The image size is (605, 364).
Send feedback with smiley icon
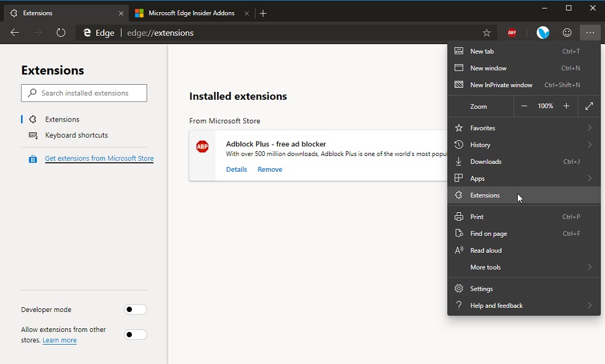(x=567, y=33)
